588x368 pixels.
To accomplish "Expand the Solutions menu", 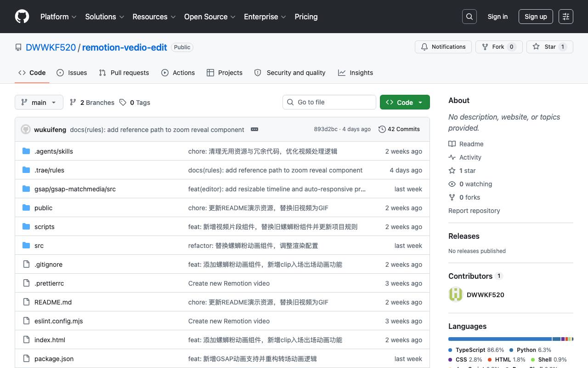I will (105, 17).
